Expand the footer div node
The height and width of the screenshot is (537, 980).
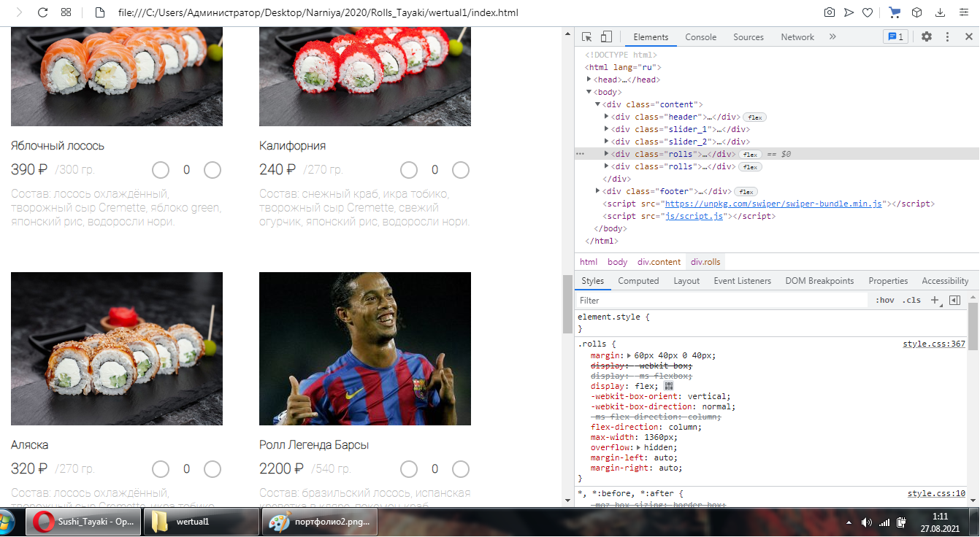[x=598, y=191]
